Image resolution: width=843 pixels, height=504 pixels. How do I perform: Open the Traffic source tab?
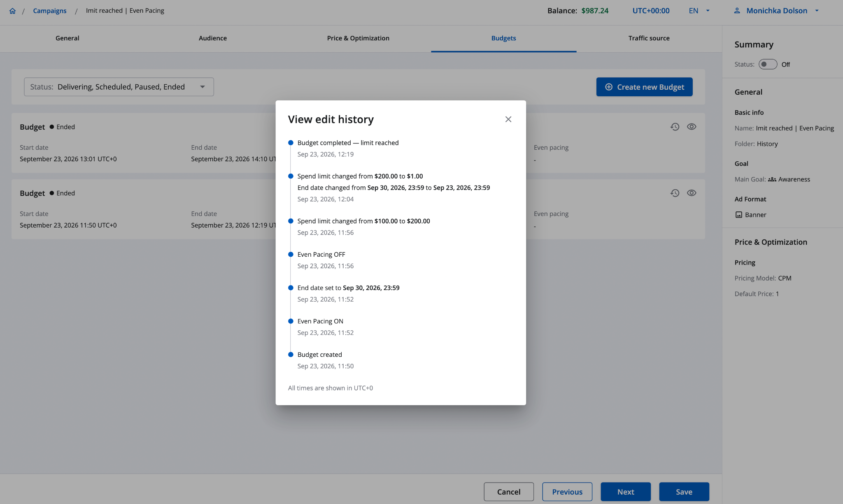(x=649, y=38)
